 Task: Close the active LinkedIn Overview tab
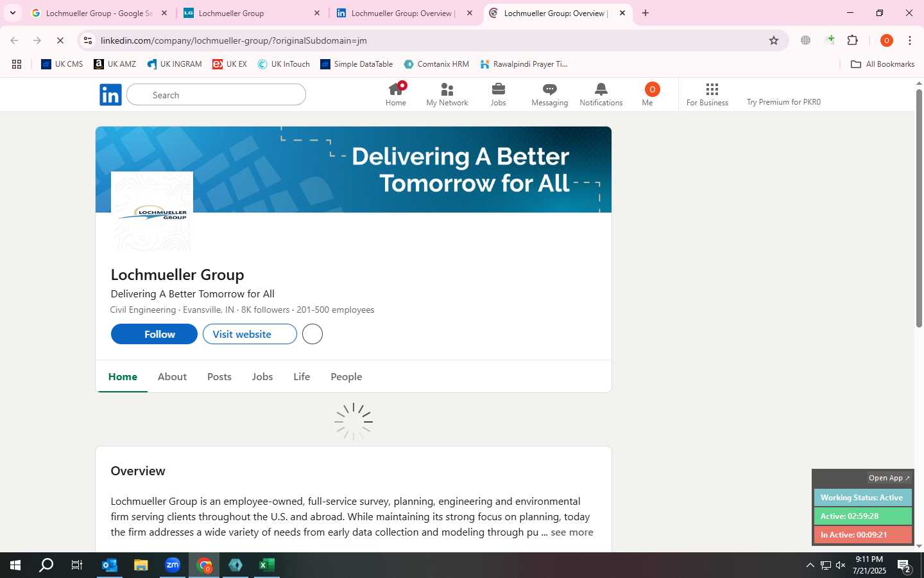point(622,13)
